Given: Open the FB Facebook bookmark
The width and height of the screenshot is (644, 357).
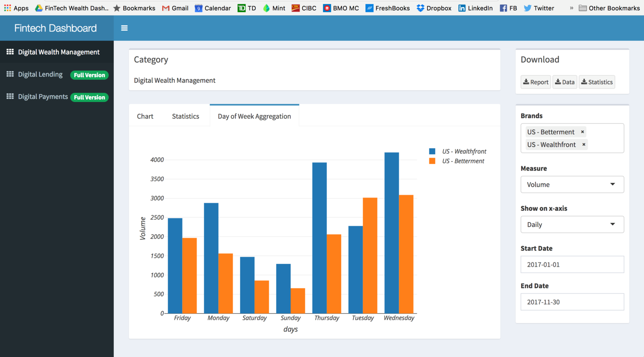Looking at the screenshot, I should point(508,8).
